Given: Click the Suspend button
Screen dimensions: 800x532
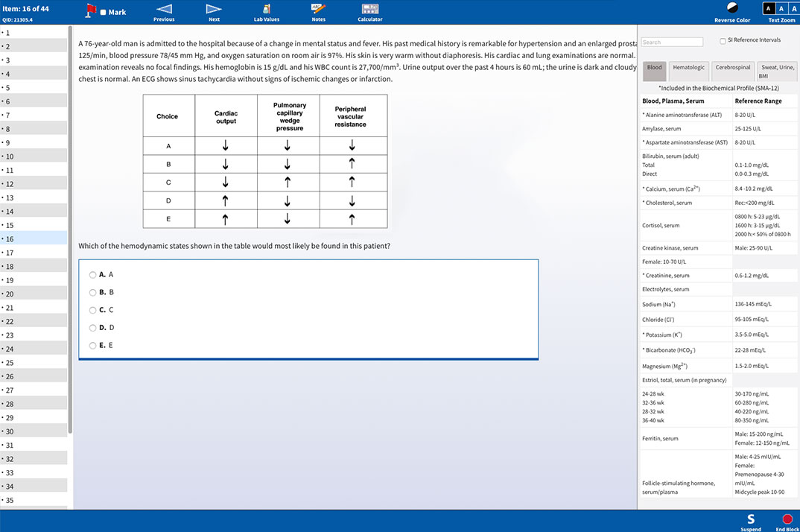Looking at the screenshot, I should coord(751,522).
